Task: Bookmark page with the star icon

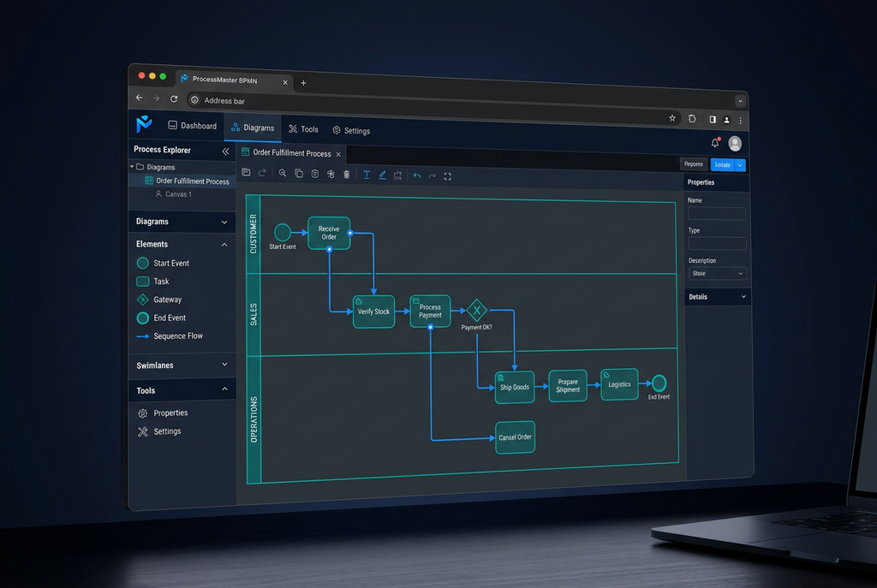Action: tap(672, 118)
